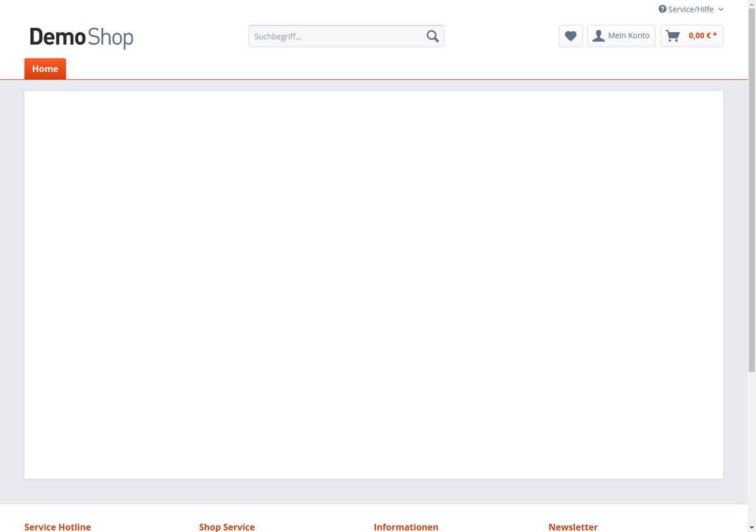Viewport: 756px width, 532px height.
Task: Click the Newsletter footer heading
Action: click(573, 527)
